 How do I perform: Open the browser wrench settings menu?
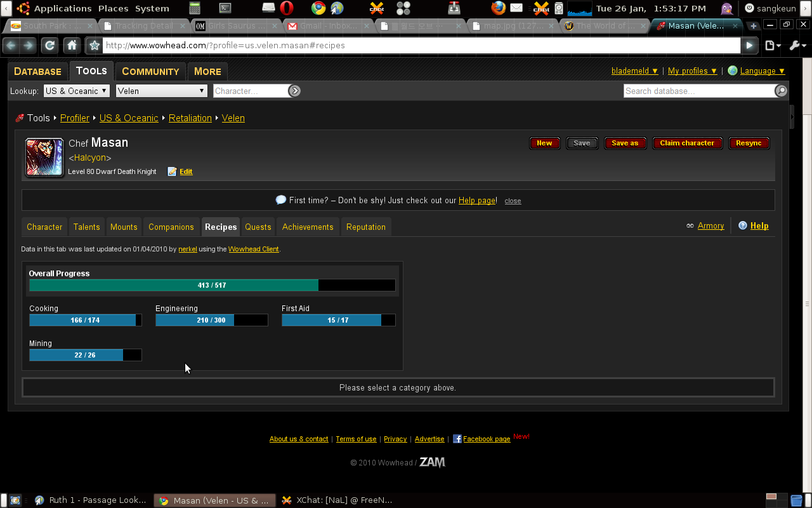click(x=796, y=46)
